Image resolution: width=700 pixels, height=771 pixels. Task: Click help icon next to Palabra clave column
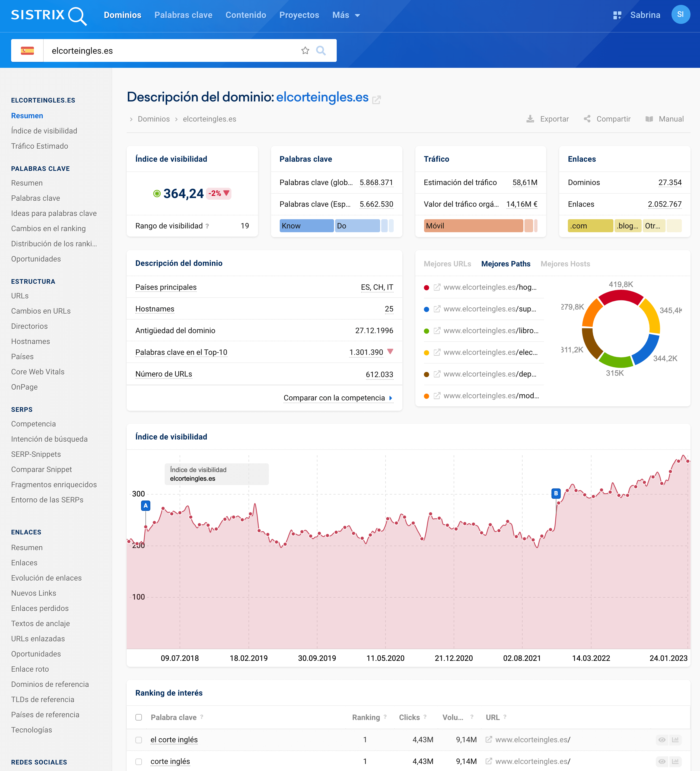pos(202,717)
